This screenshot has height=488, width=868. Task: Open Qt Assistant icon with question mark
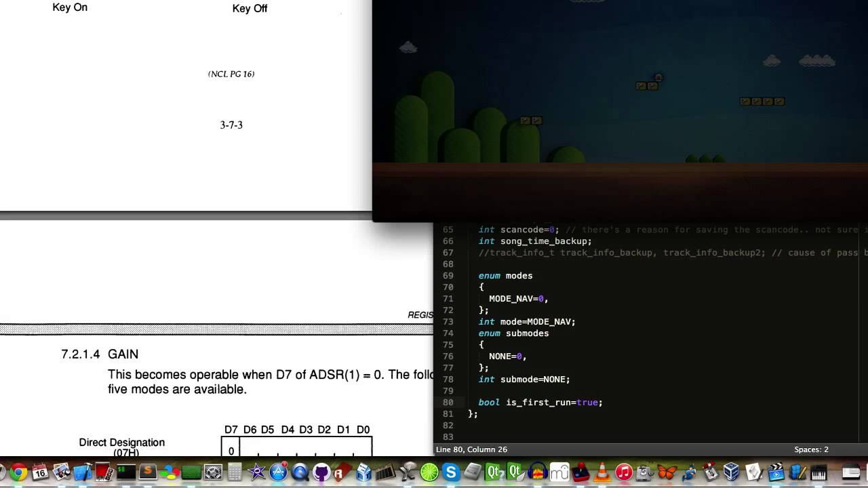(494, 472)
